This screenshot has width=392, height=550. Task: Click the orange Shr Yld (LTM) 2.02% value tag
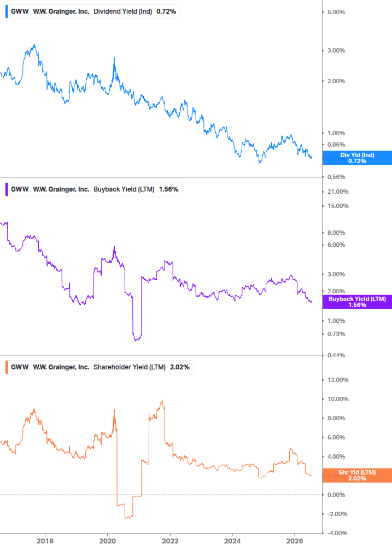(357, 475)
